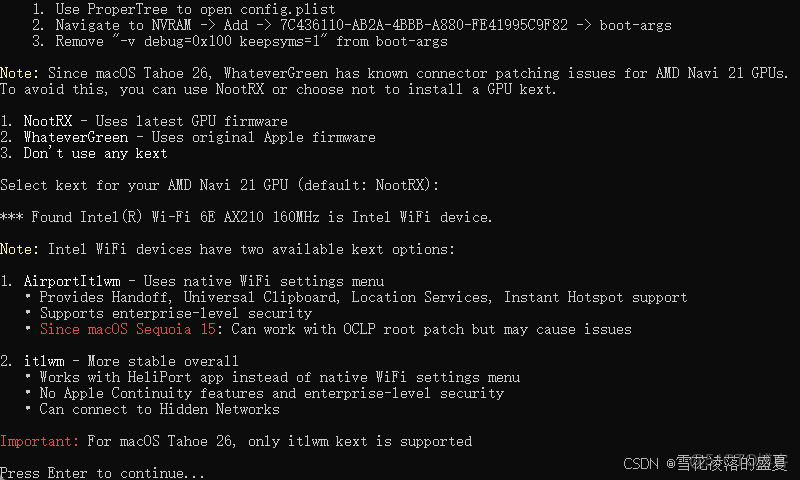Click the "Can connect to Hidden Networks" bullet

(x=160, y=409)
